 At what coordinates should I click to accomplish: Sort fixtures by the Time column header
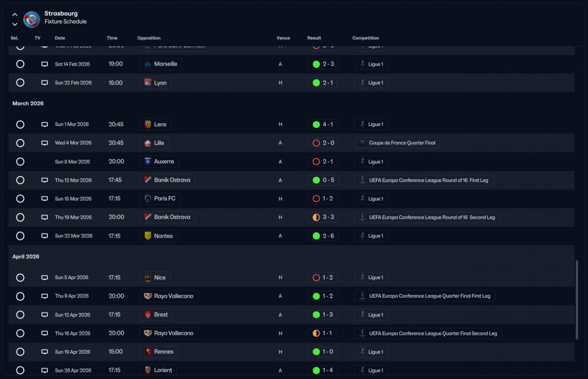tap(112, 38)
